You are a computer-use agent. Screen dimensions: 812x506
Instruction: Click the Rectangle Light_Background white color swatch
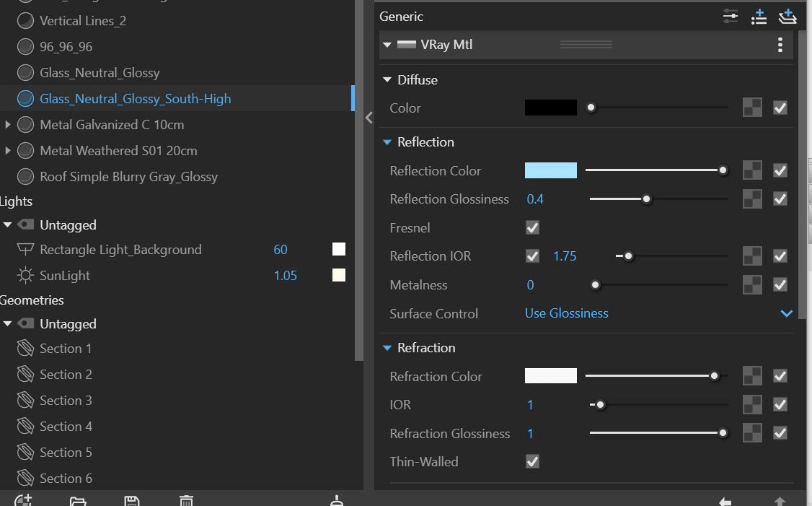pyautogui.click(x=339, y=249)
